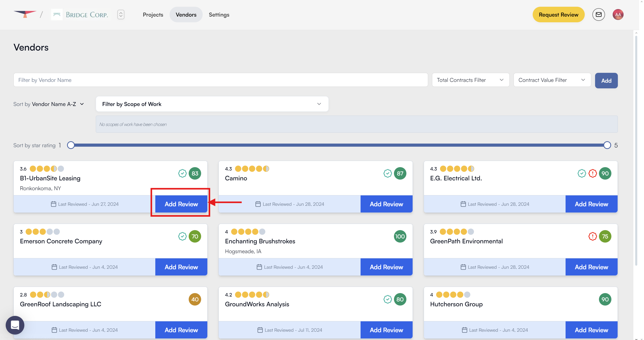Open Filter by Scope of Work dropdown
The height and width of the screenshot is (340, 644).
click(212, 104)
